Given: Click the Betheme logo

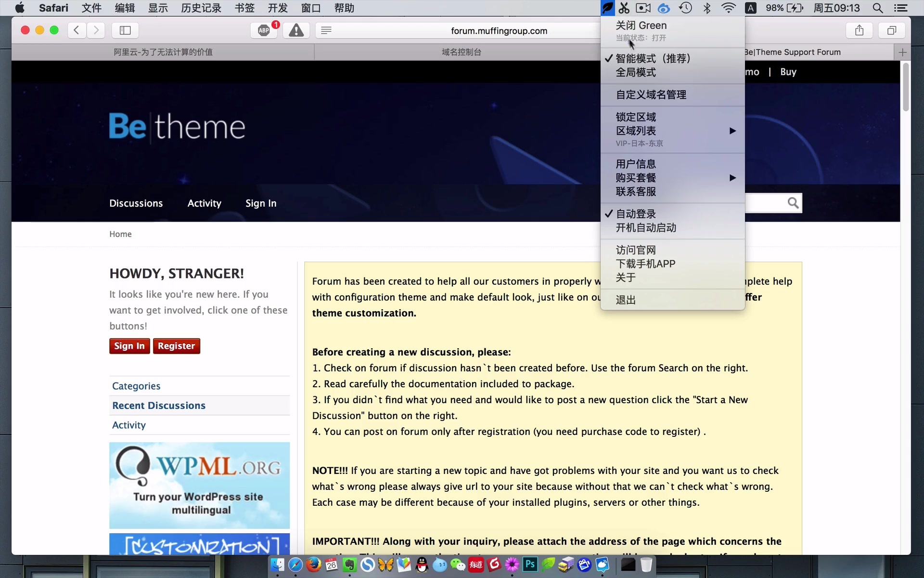Looking at the screenshot, I should pyautogui.click(x=177, y=127).
